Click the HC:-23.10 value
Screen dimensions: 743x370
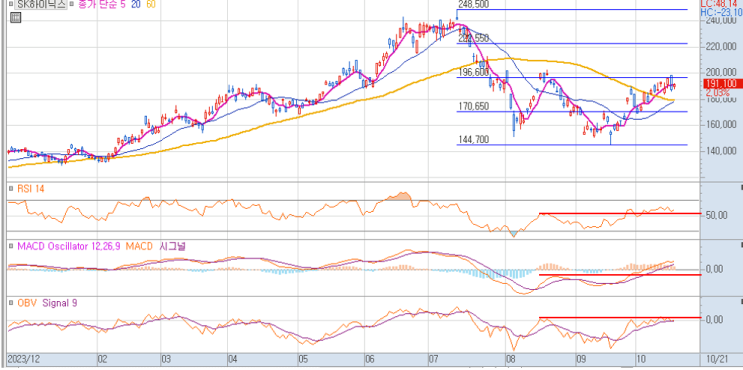[721, 11]
